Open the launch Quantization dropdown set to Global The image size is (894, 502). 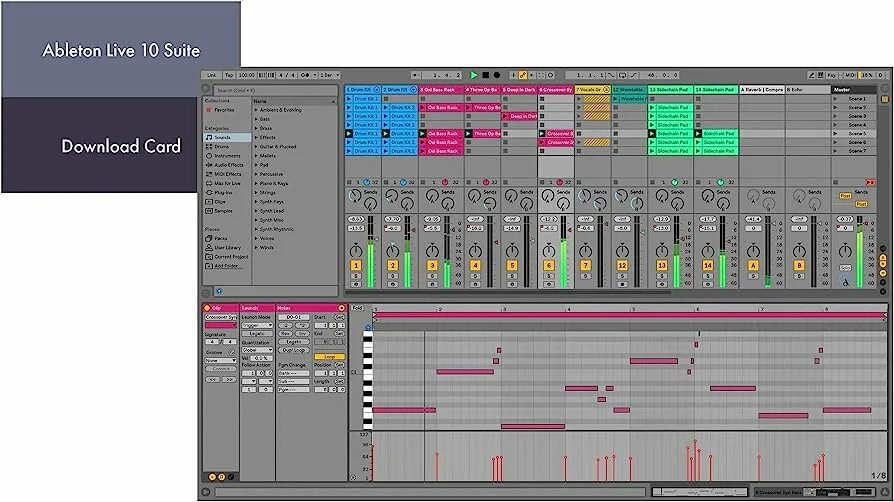coord(257,350)
